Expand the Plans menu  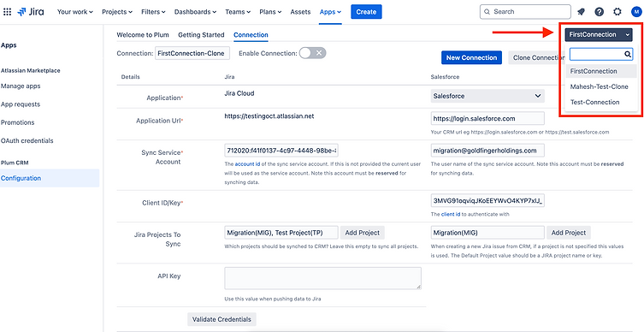pos(270,12)
